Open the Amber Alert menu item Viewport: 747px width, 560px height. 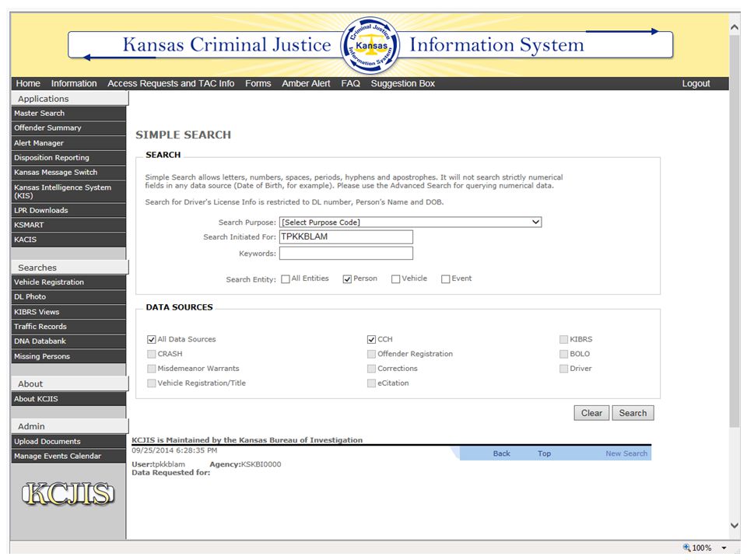(x=306, y=83)
